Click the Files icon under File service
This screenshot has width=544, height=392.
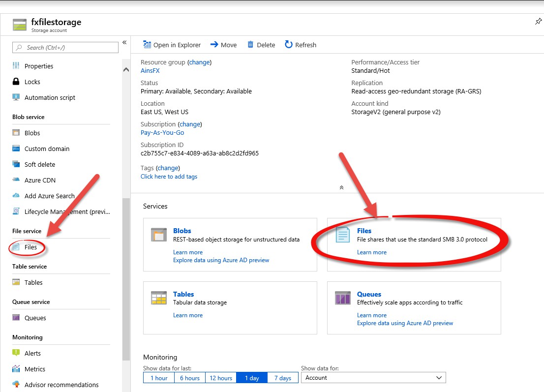[16, 247]
